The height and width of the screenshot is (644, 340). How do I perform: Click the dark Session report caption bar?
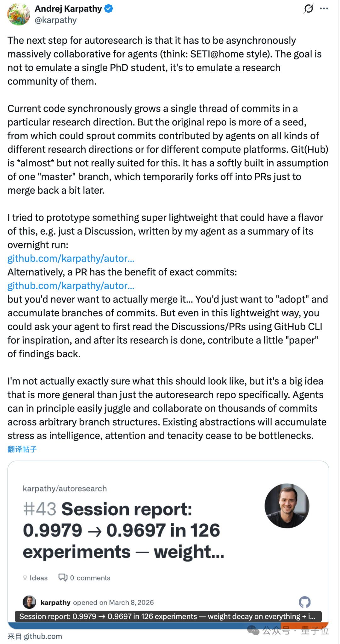(168, 616)
